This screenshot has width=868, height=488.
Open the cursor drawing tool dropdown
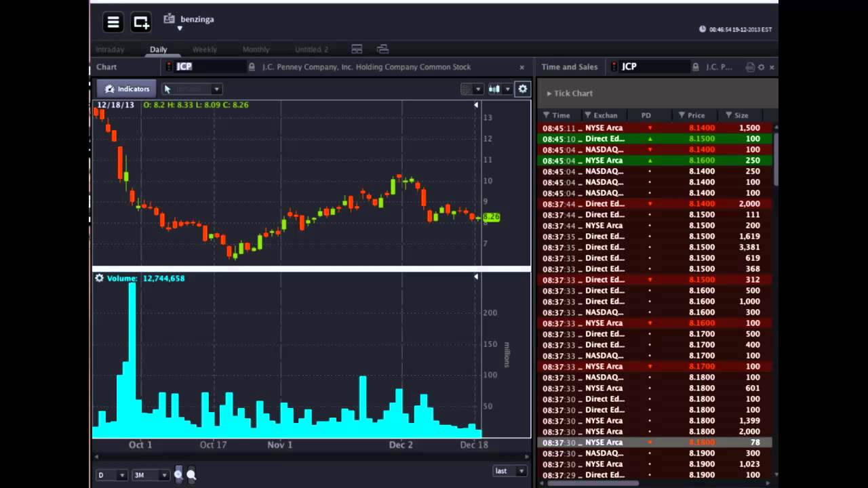pos(216,89)
